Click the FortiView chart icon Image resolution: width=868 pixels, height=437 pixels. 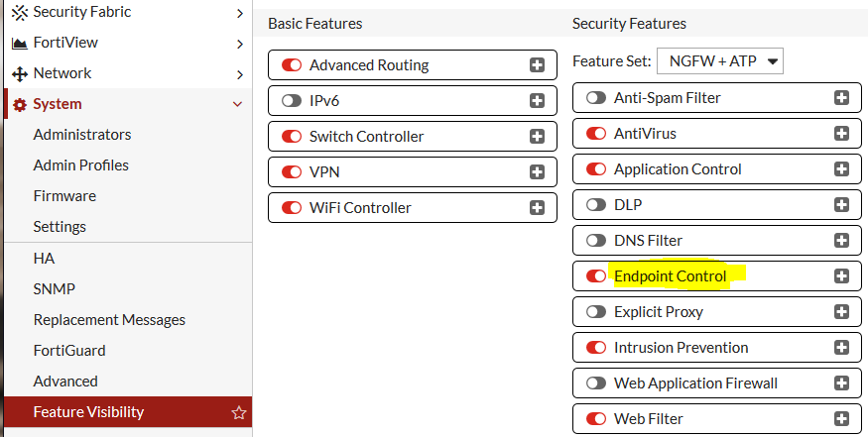point(19,43)
